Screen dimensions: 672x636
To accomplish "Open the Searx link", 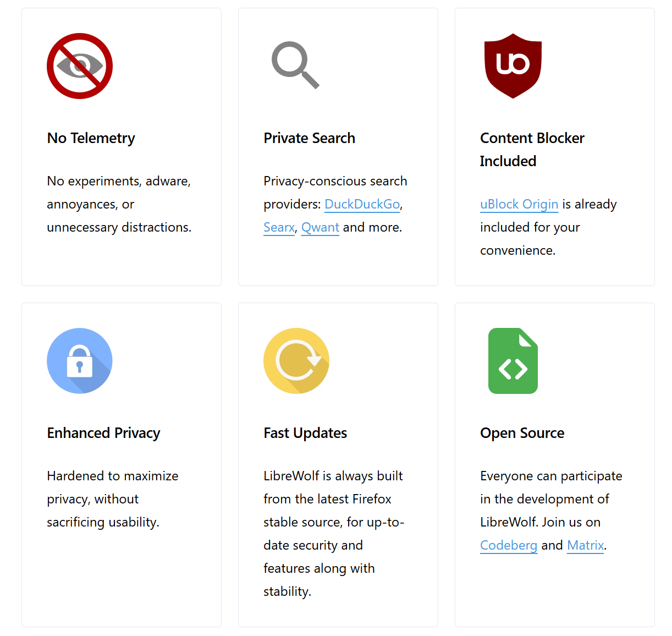I will click(x=278, y=227).
